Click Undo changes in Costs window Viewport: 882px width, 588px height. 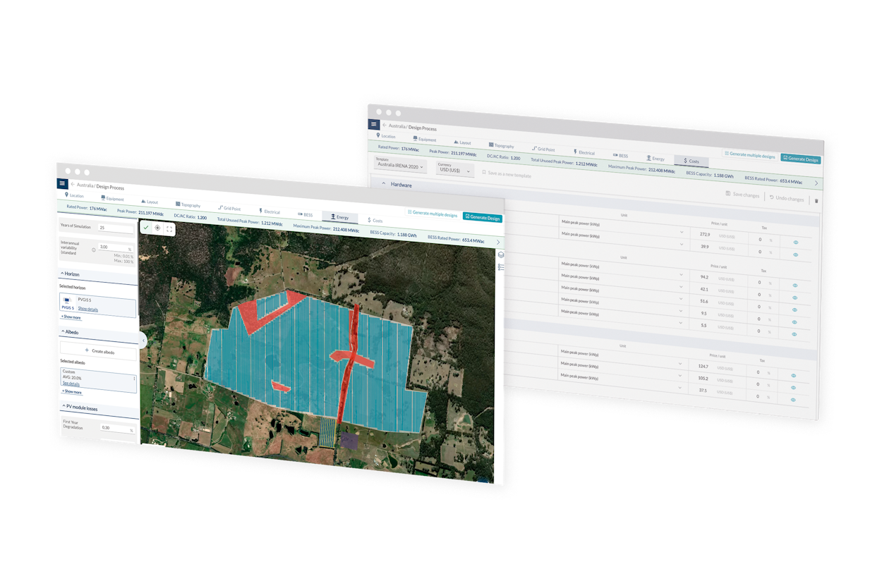click(x=787, y=198)
